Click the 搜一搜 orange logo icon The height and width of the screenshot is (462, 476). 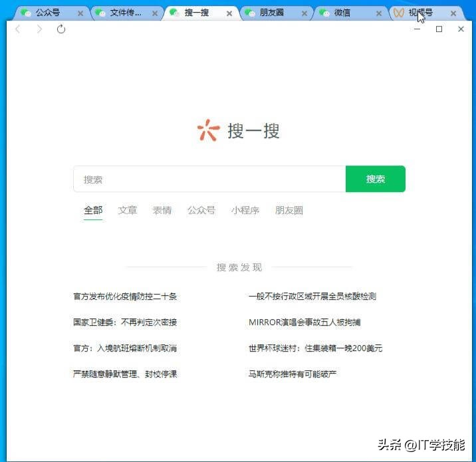tap(209, 130)
